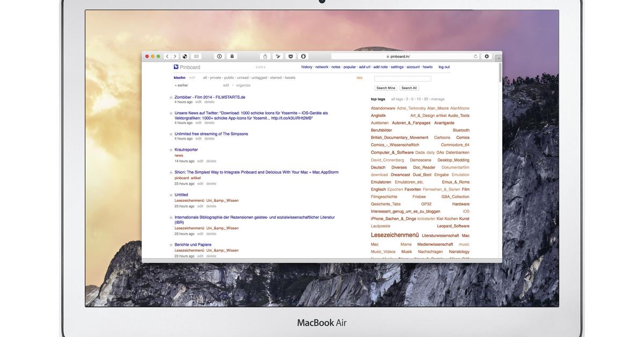The height and width of the screenshot is (337, 644).
Task: Edit the Shiori bookmark
Action: [x=200, y=184]
